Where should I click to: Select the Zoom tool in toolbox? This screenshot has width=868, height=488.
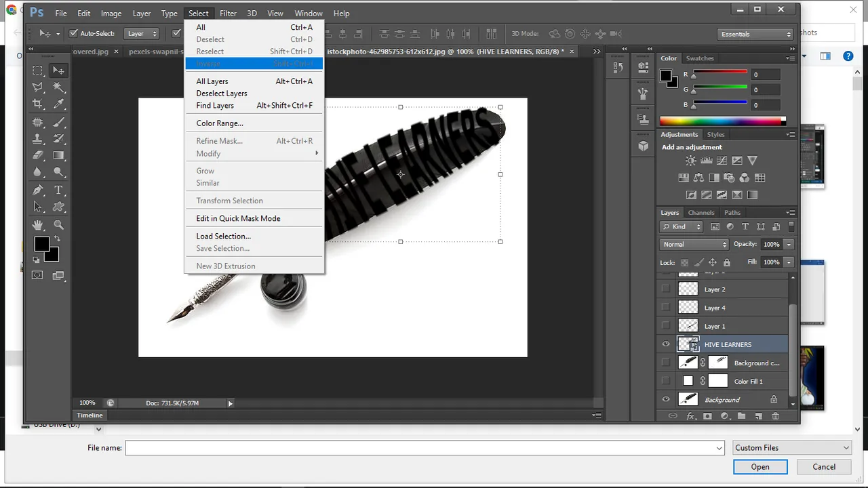[59, 225]
